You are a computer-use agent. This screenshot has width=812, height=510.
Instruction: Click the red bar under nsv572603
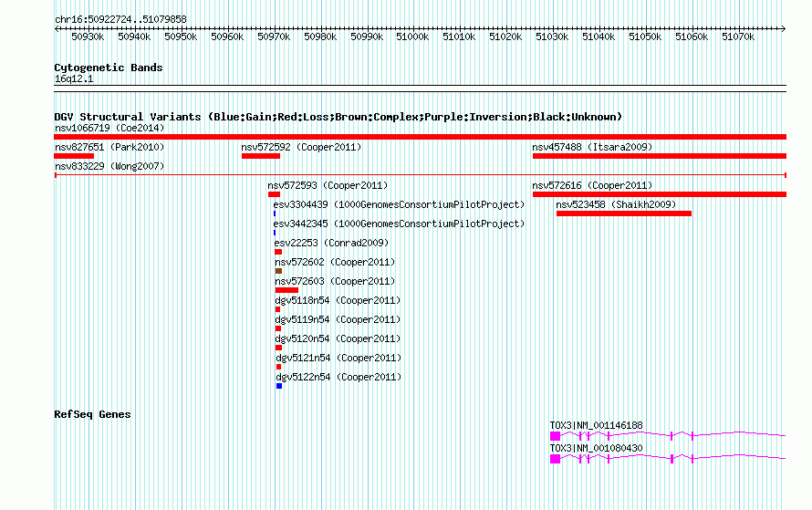[286, 290]
